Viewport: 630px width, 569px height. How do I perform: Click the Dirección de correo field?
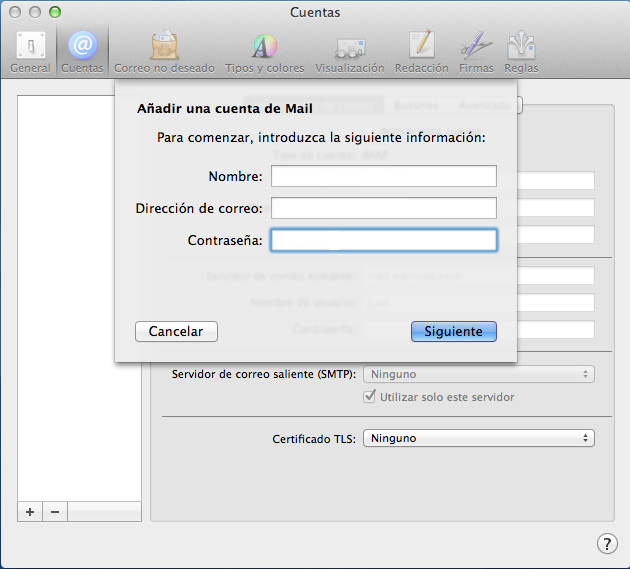[384, 208]
